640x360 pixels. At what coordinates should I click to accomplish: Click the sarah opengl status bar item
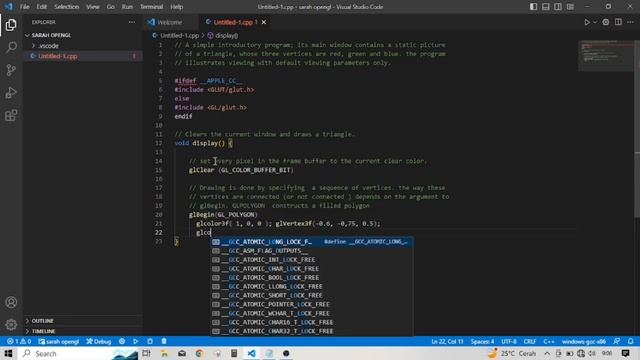click(58, 341)
